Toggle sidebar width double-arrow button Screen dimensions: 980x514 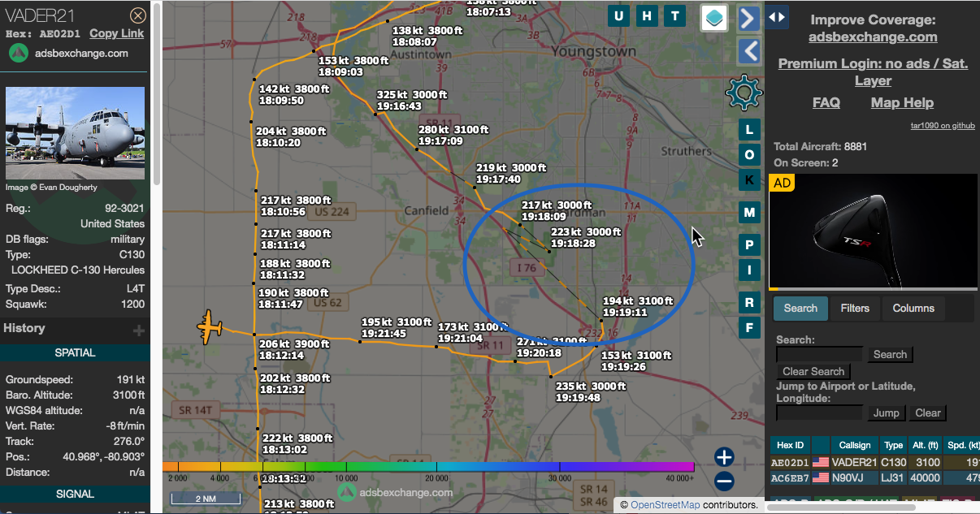coord(777,16)
